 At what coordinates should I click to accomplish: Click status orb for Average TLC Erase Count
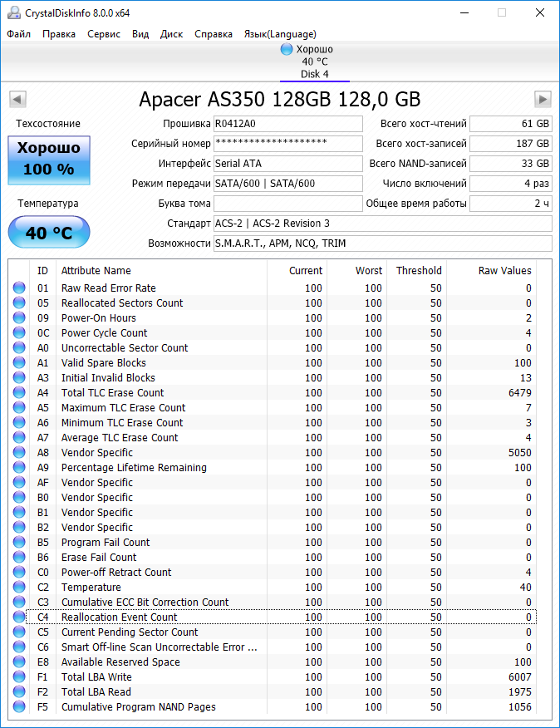pos(19,437)
